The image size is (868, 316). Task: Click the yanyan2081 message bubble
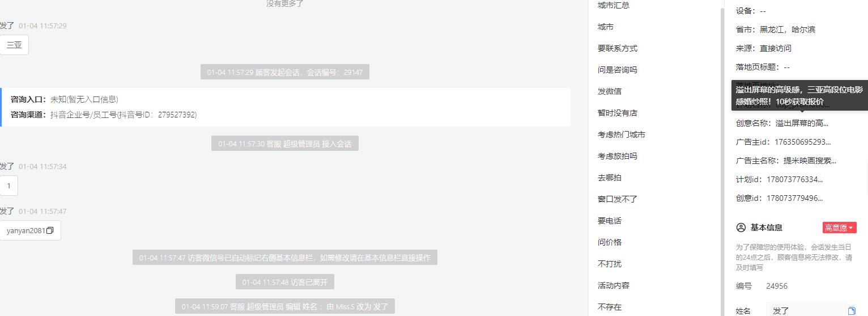30,230
